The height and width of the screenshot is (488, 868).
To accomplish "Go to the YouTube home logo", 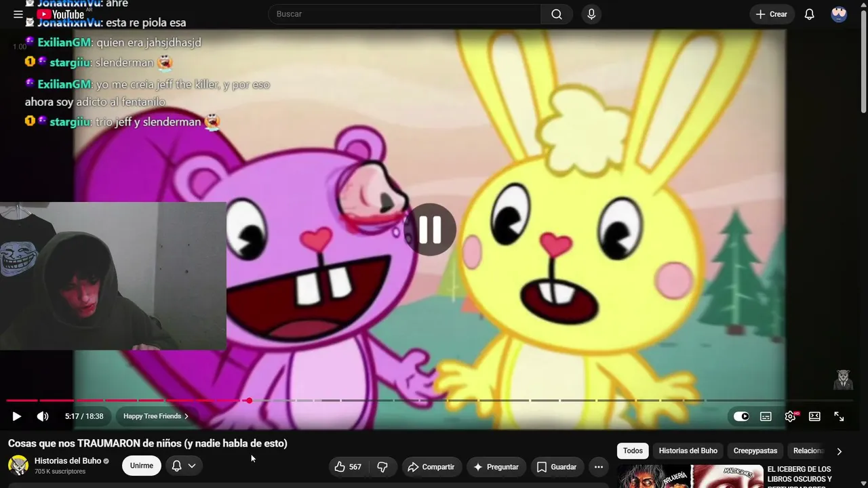I will coord(61,14).
